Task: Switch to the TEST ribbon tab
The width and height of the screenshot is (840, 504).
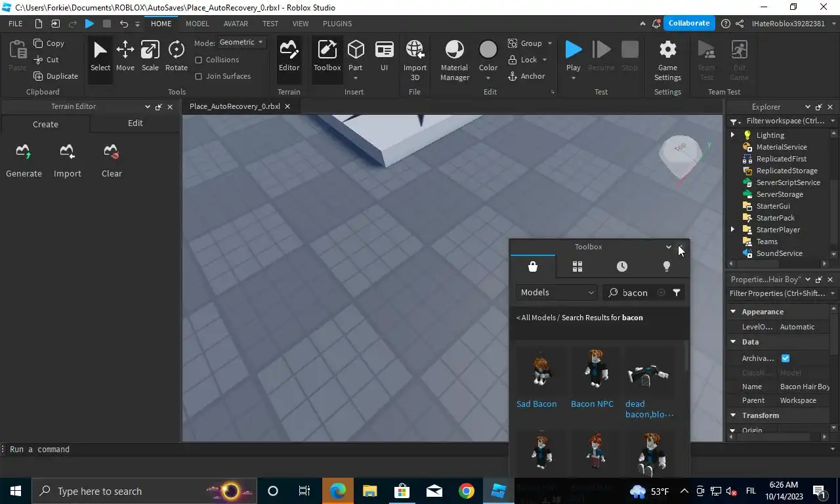Action: (x=270, y=24)
